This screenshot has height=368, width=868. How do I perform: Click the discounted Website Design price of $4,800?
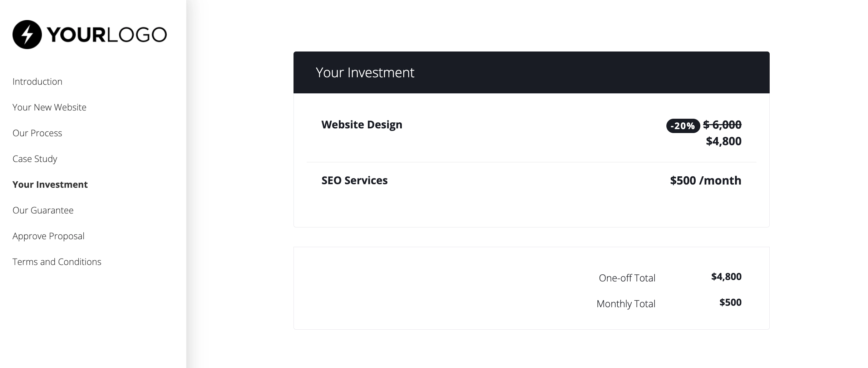pos(724,141)
